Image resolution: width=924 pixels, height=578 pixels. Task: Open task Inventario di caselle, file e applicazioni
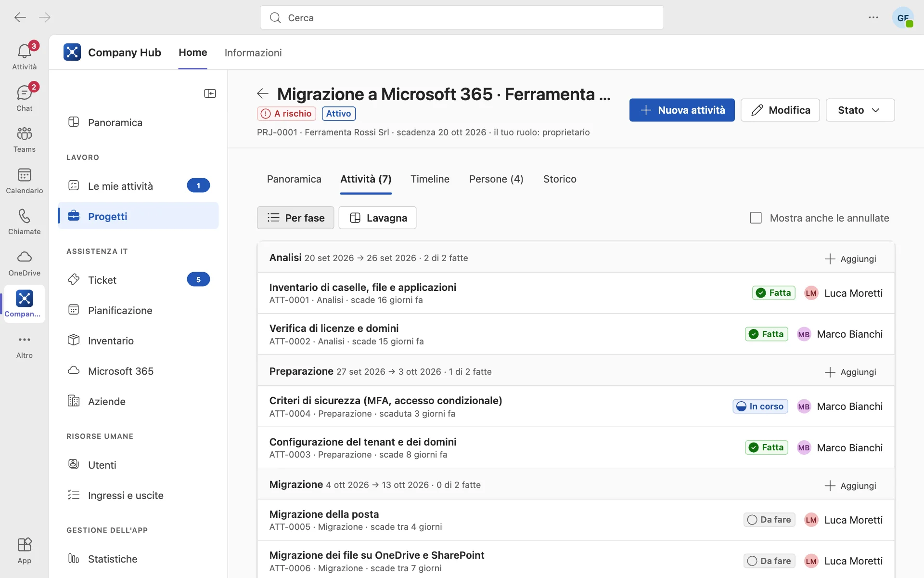click(x=576, y=293)
